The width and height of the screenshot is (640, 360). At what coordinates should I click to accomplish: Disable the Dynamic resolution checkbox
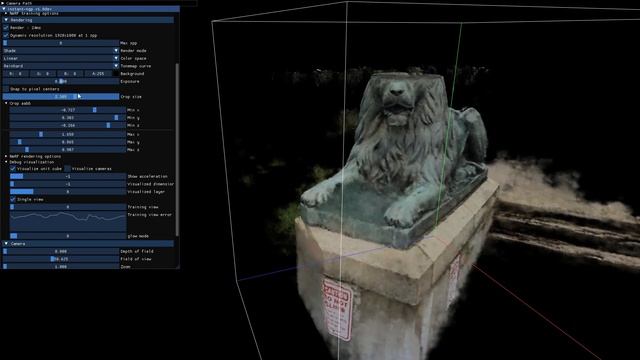[x=6, y=36]
